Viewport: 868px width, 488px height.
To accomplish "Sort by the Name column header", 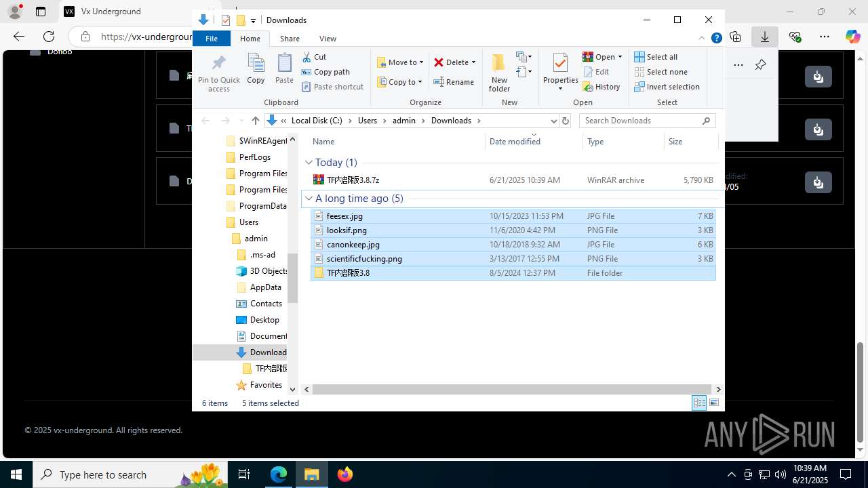I will point(397,141).
